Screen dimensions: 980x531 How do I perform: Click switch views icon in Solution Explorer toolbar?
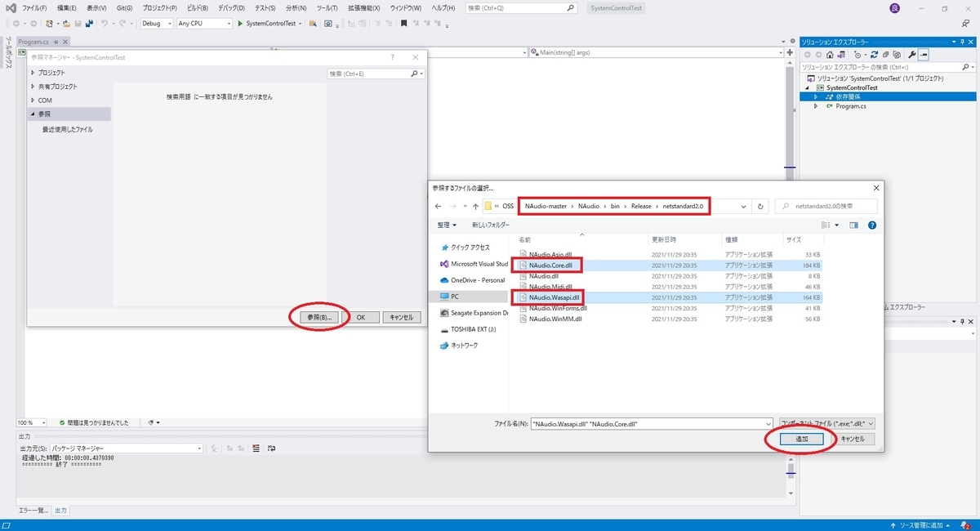[841, 55]
